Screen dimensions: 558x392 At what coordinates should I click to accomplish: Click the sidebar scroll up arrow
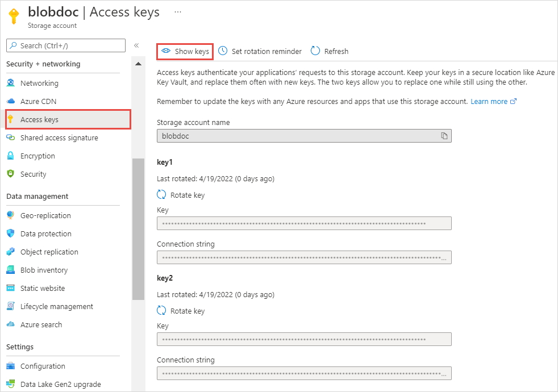(139, 64)
